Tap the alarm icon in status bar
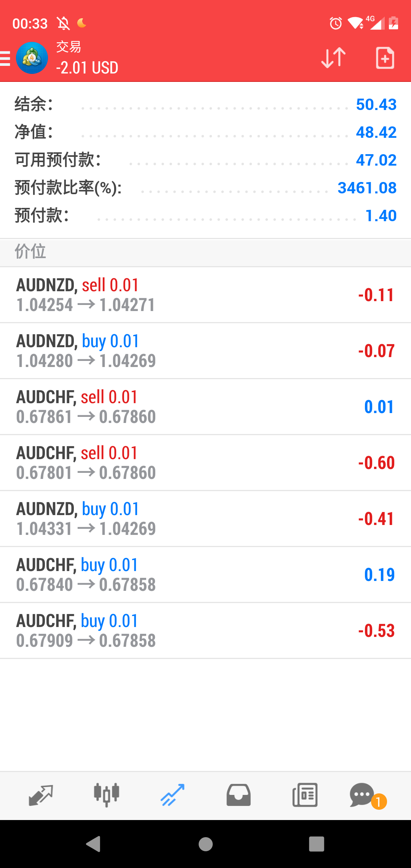 [x=336, y=23]
